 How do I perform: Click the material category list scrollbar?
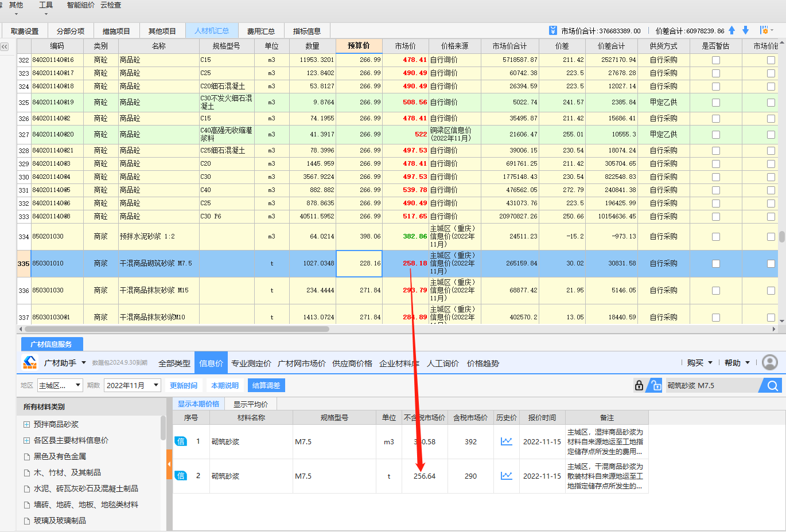[x=164, y=428]
